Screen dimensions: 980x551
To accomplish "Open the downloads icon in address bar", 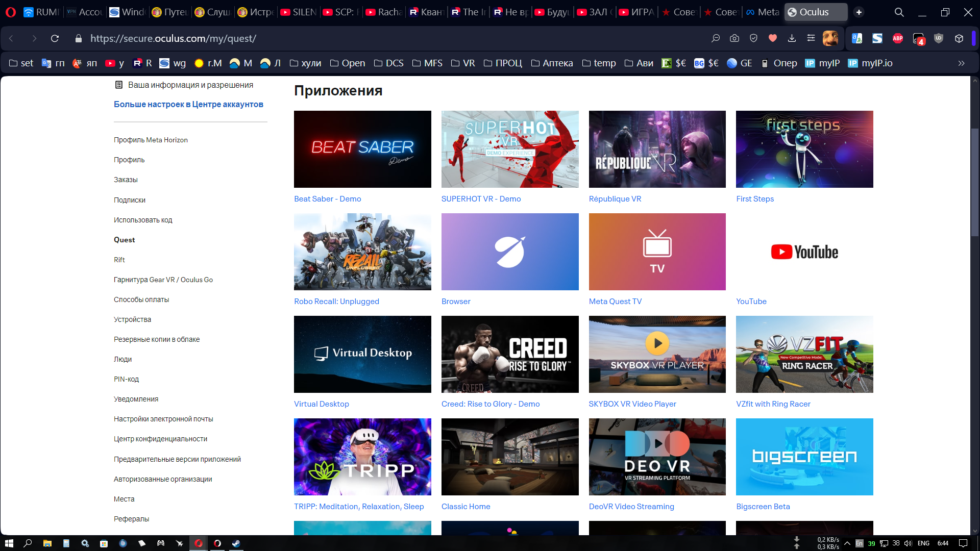I will coord(792,38).
